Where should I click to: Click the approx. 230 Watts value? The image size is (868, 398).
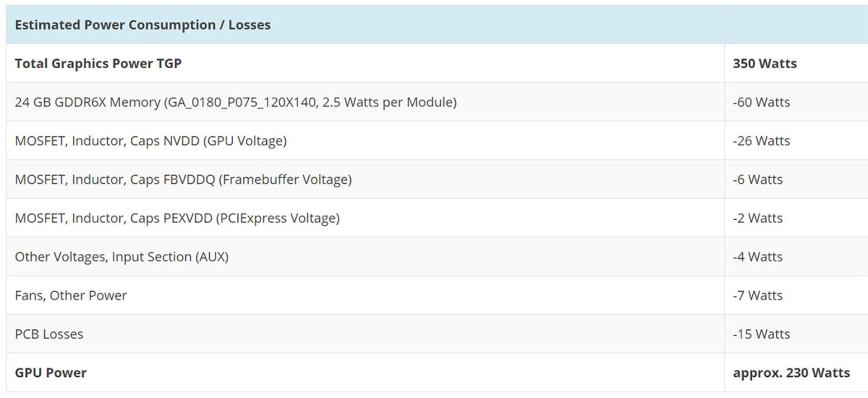click(791, 373)
